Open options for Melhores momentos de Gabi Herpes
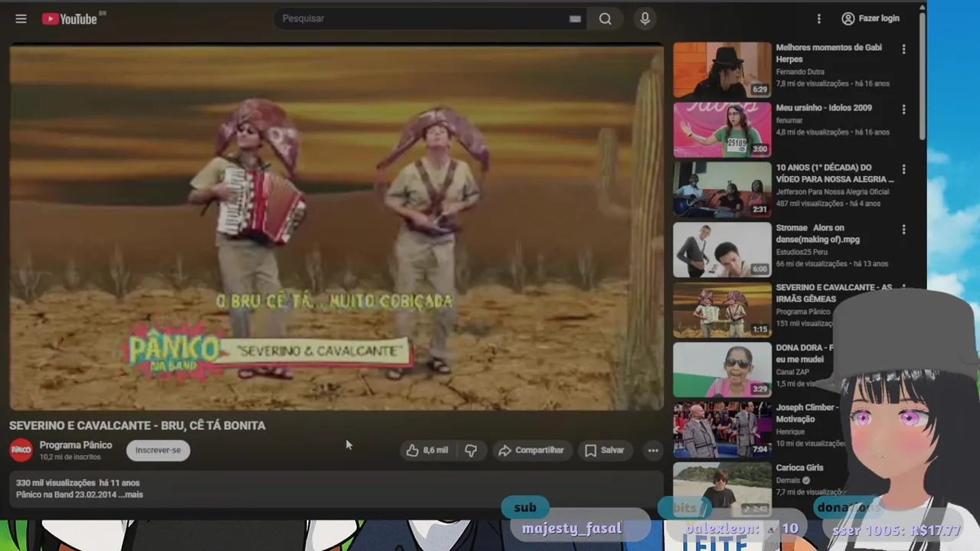980x551 pixels. (x=903, y=49)
